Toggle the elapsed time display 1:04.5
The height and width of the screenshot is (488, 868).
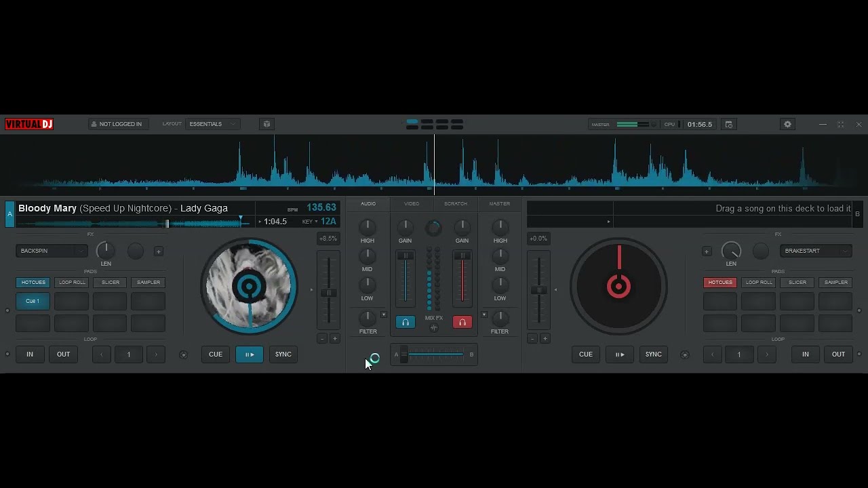[275, 222]
